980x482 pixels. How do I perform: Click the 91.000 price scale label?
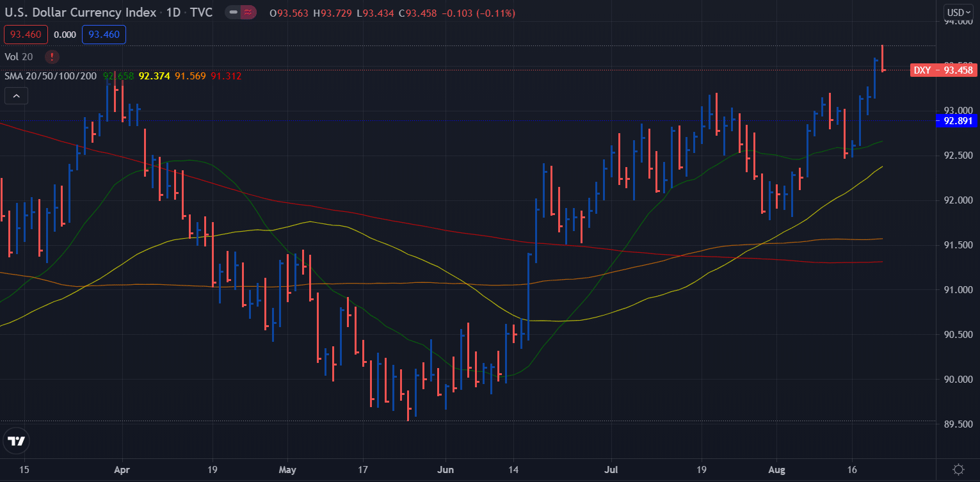tap(958, 290)
